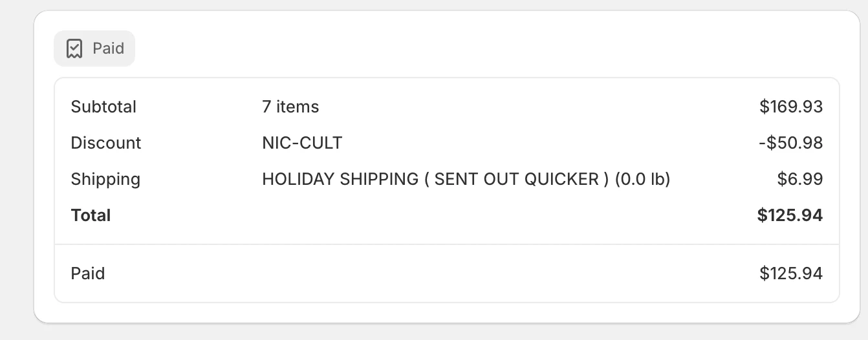Image resolution: width=868 pixels, height=340 pixels.
Task: Click the Shipping label
Action: coord(105,179)
